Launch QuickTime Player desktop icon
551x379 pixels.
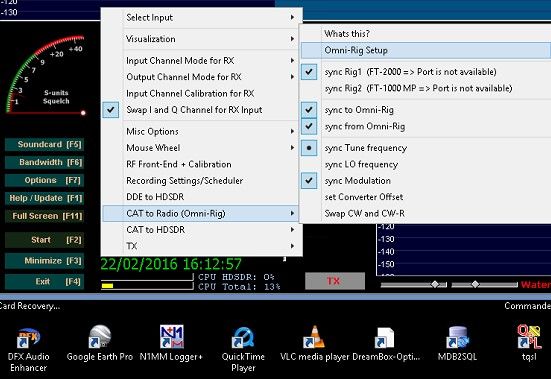pyautogui.click(x=243, y=349)
